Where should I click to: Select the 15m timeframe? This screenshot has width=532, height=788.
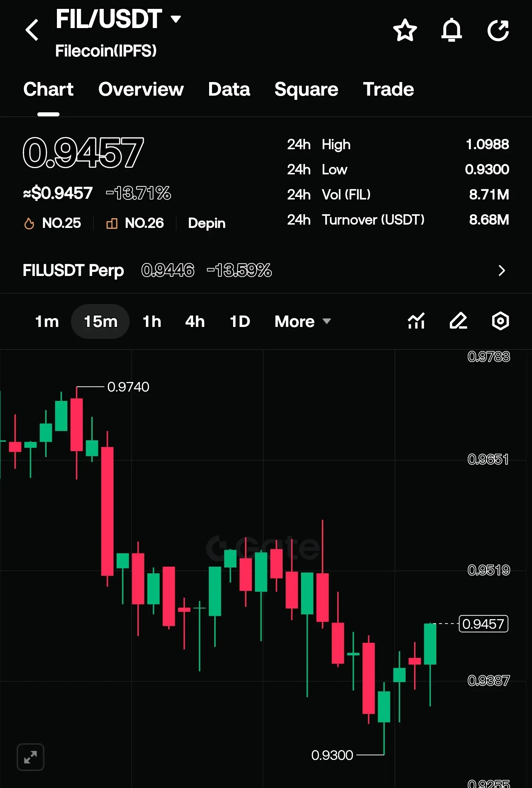tap(100, 321)
